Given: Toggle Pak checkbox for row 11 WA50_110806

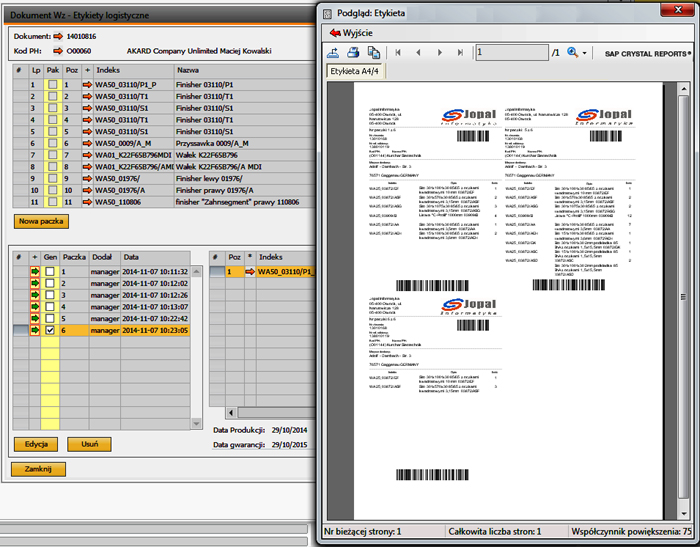Looking at the screenshot, I should pyautogui.click(x=53, y=202).
